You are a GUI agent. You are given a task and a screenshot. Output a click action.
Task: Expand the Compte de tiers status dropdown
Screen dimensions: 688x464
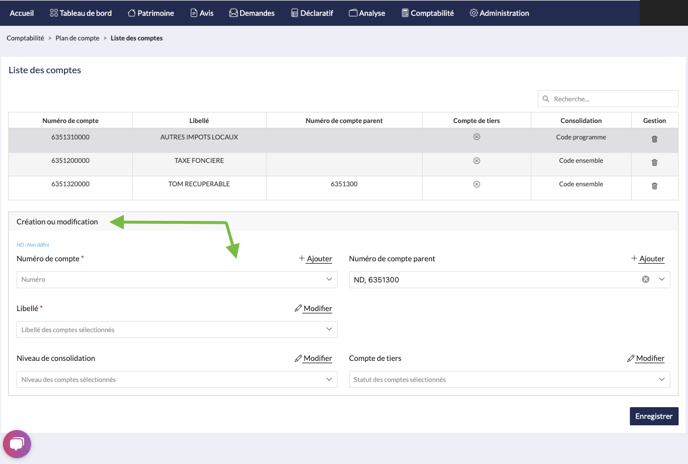(x=661, y=379)
